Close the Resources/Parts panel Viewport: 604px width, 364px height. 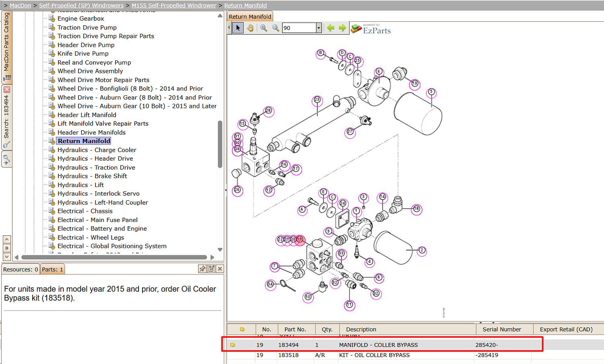click(220, 269)
